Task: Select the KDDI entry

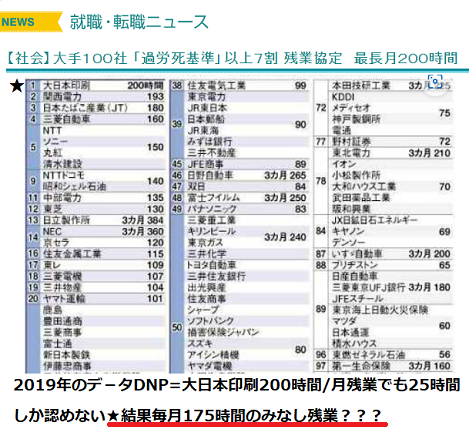Action: tap(343, 97)
